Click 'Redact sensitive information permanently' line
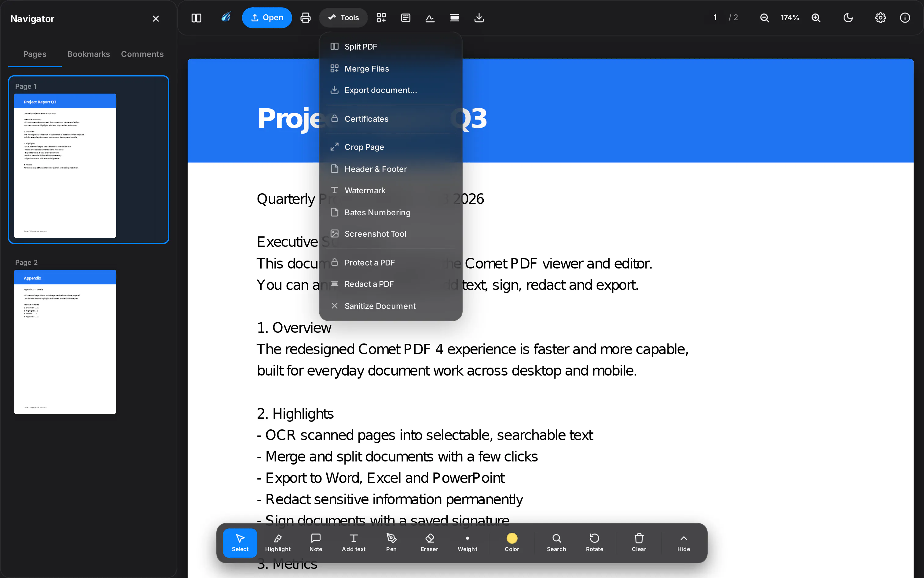Screen dimensions: 924x578 (x=390, y=499)
